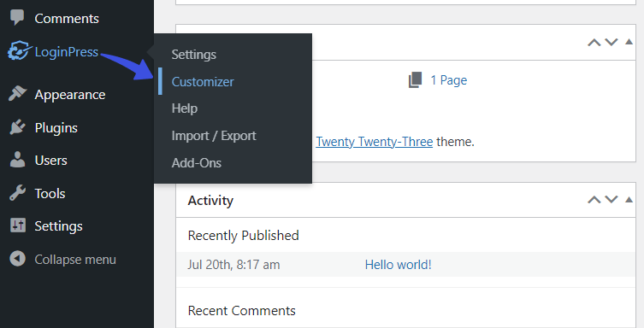
Task: Move top widget down with chevron
Action: click(x=612, y=42)
